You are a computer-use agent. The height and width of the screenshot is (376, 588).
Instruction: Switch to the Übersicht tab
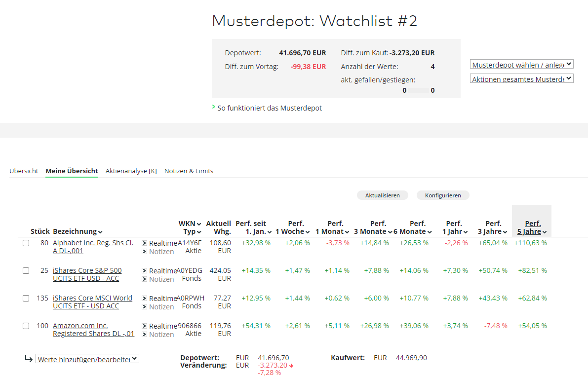click(24, 171)
